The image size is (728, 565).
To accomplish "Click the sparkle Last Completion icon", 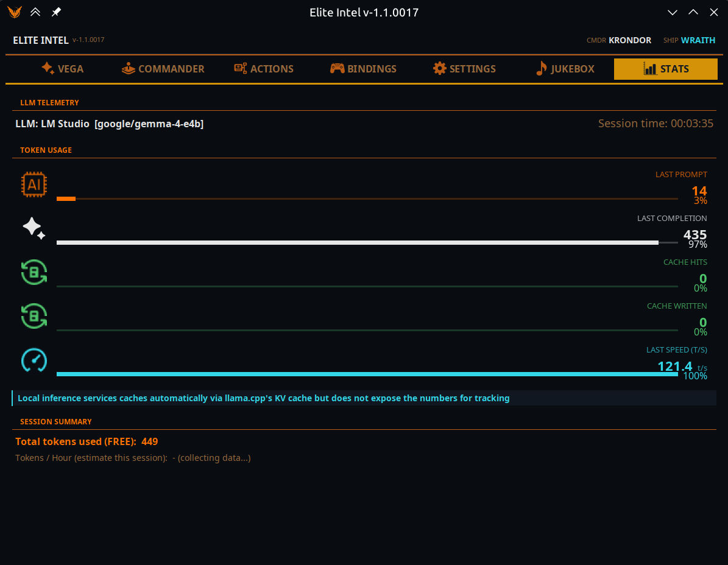I will pyautogui.click(x=34, y=228).
